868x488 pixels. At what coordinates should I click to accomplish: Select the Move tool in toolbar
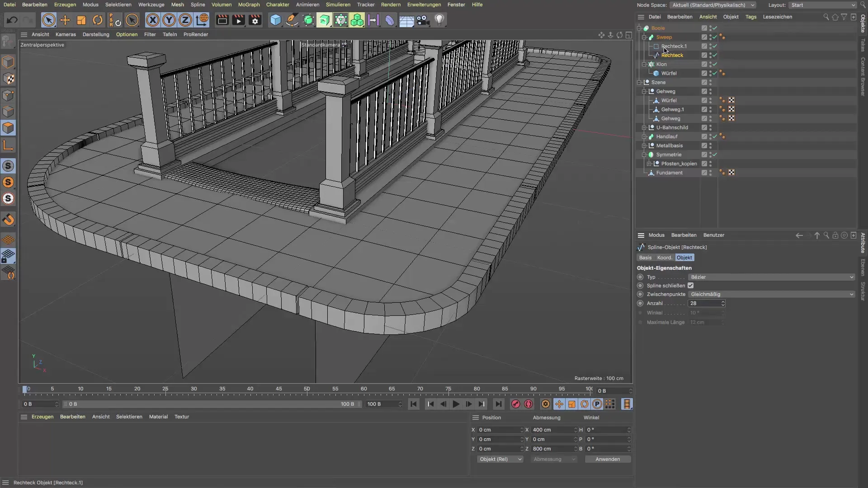coord(65,20)
